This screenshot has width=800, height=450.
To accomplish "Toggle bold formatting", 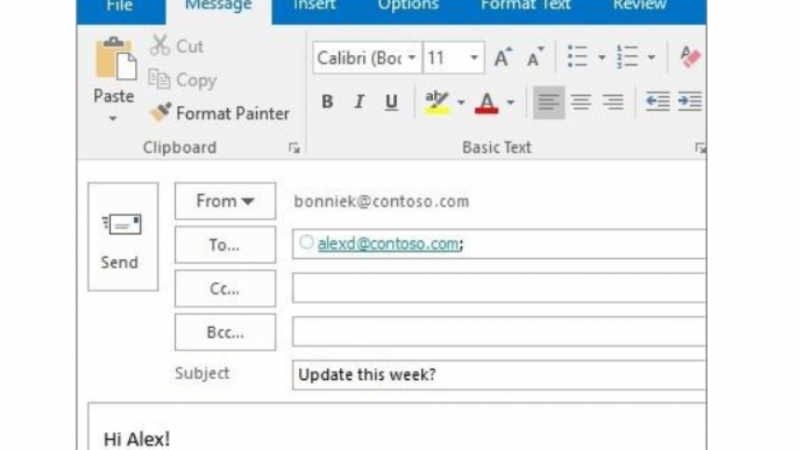I will tap(327, 101).
